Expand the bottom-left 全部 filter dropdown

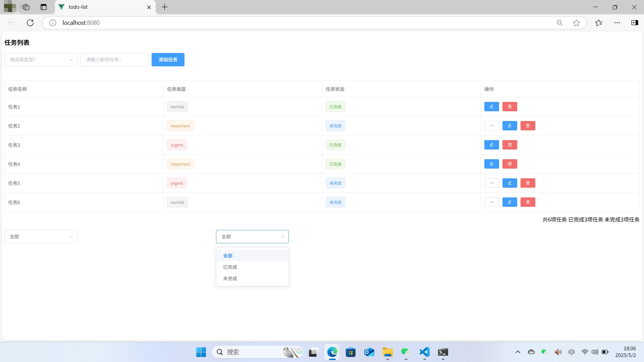pyautogui.click(x=41, y=237)
